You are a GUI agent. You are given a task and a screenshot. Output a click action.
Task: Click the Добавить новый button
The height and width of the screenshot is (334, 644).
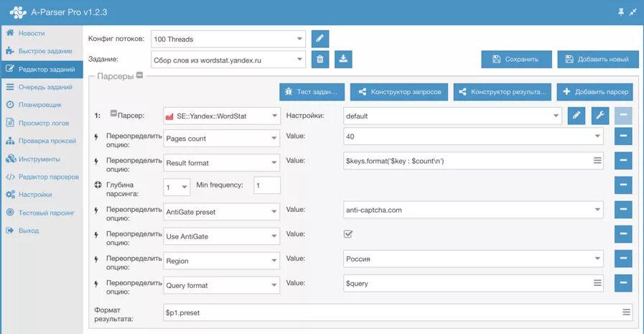(x=597, y=59)
